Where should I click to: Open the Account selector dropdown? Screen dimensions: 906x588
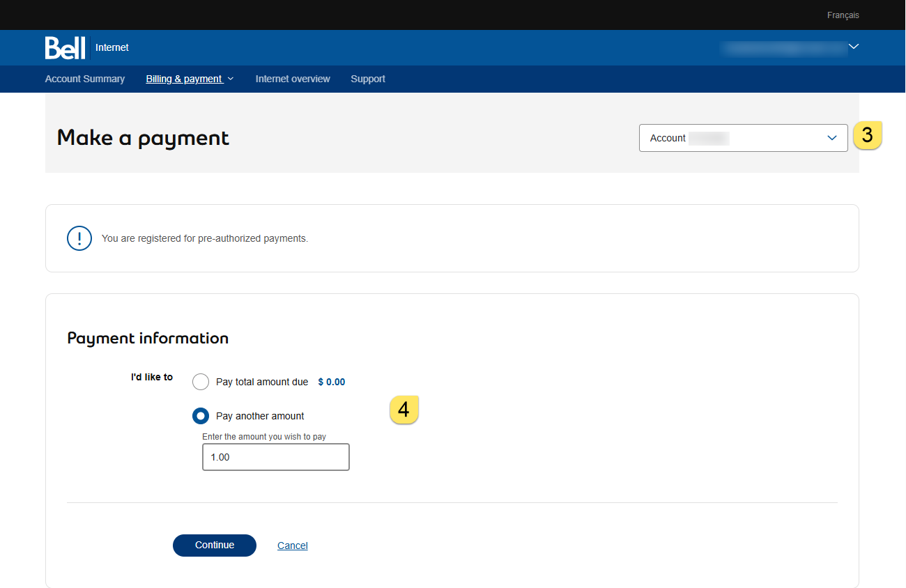[x=743, y=138]
